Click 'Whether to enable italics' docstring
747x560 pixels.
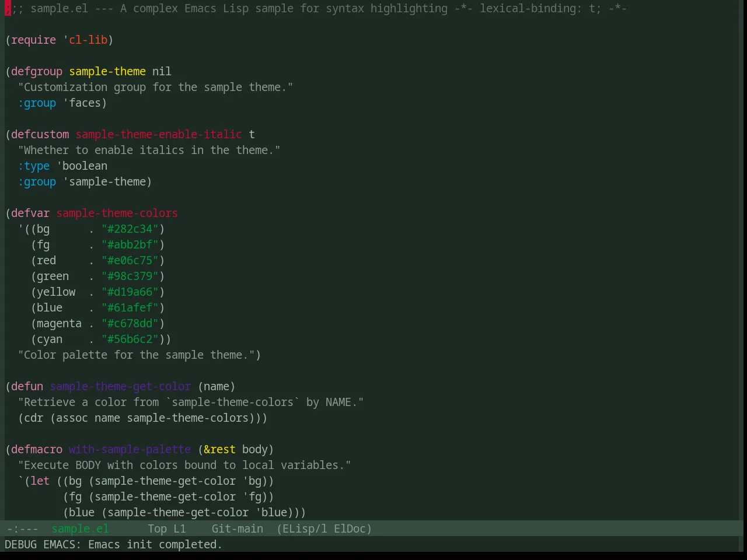point(149,150)
